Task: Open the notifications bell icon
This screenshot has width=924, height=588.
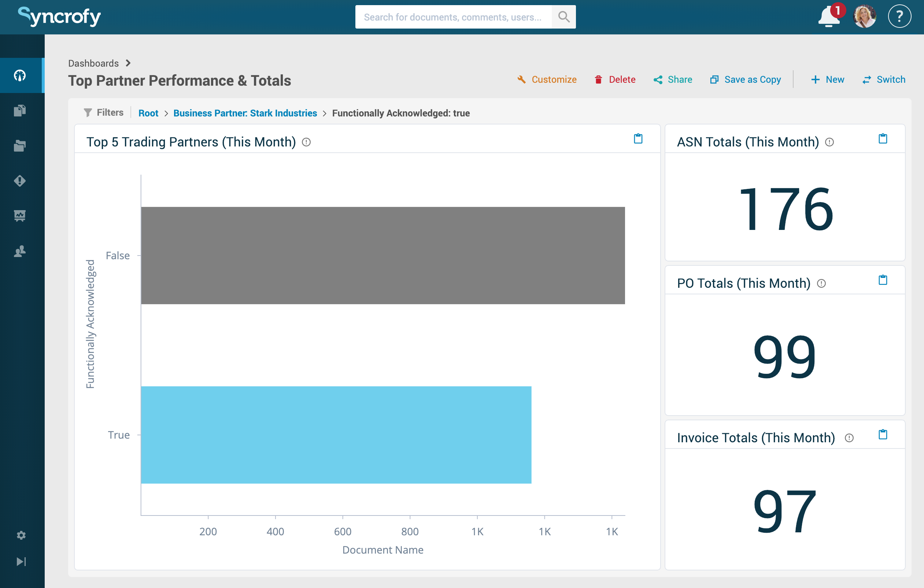Action: (x=828, y=17)
